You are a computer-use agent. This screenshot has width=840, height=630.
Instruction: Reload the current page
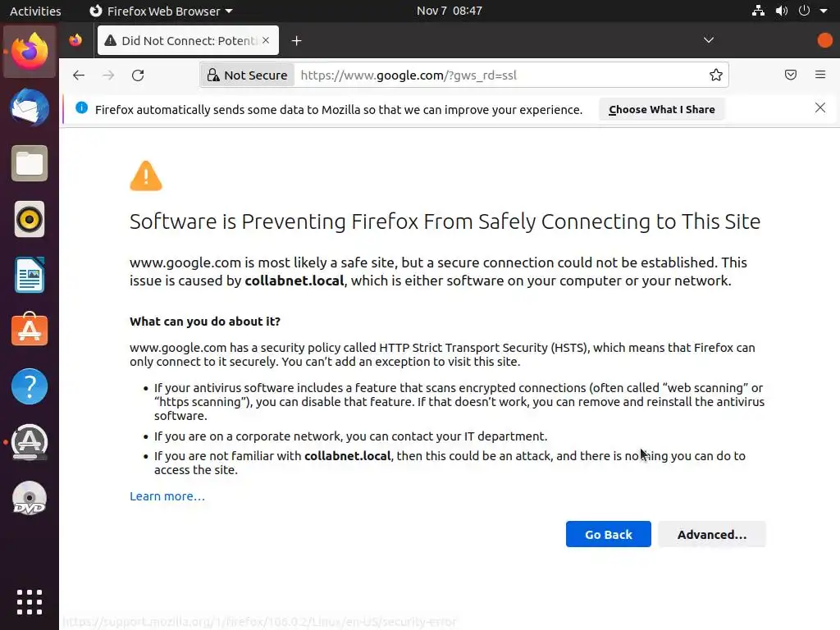click(x=138, y=75)
